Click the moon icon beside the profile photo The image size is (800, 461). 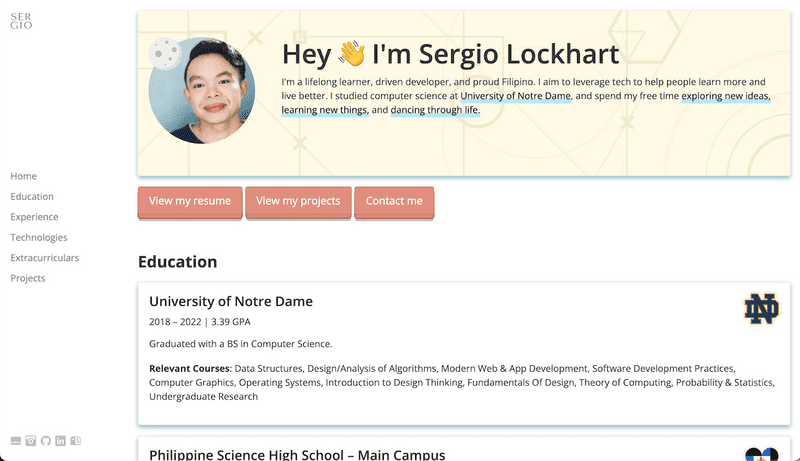tap(165, 53)
